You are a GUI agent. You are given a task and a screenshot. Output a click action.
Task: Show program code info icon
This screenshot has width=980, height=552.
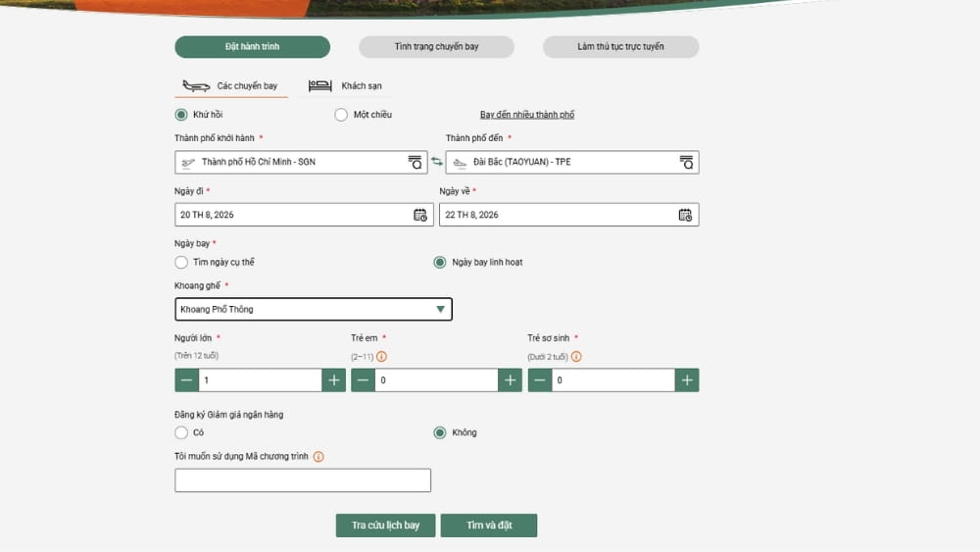pyautogui.click(x=318, y=457)
